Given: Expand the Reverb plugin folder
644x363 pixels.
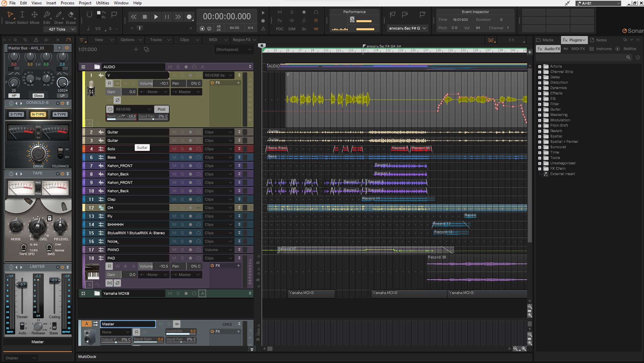Looking at the screenshot, I should [540, 131].
